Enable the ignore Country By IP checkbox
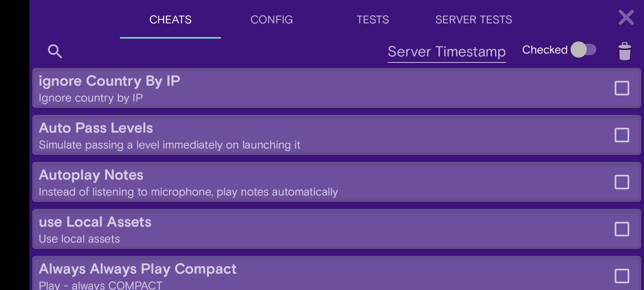 click(621, 88)
